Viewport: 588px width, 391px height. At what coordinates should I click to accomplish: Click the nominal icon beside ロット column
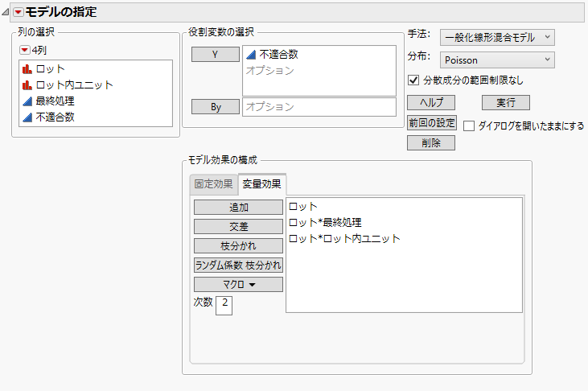click(x=27, y=69)
